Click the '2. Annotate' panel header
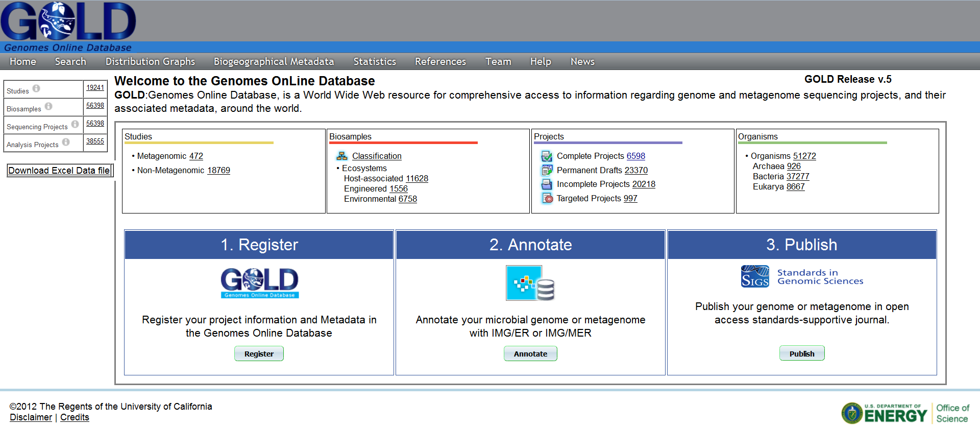980x427 pixels. coord(530,245)
